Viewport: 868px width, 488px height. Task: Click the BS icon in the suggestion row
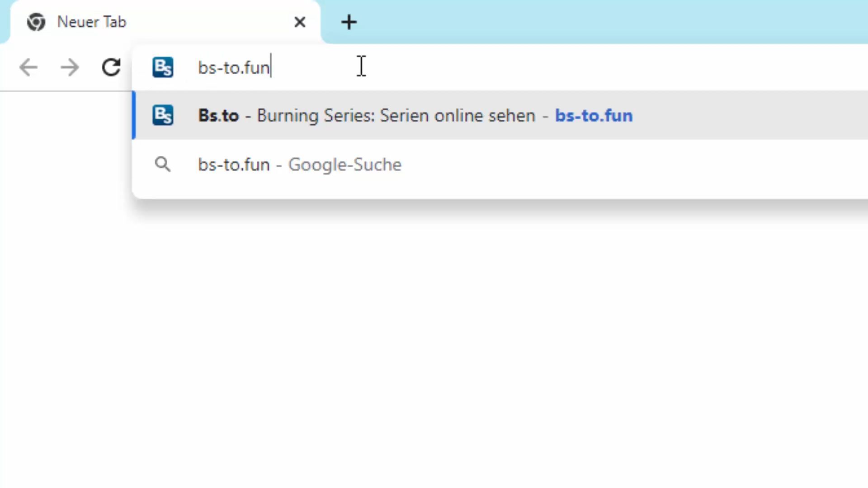tap(163, 115)
